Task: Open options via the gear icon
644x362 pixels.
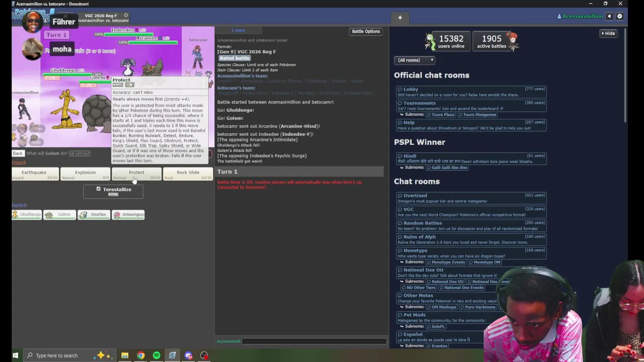Action: (619, 17)
